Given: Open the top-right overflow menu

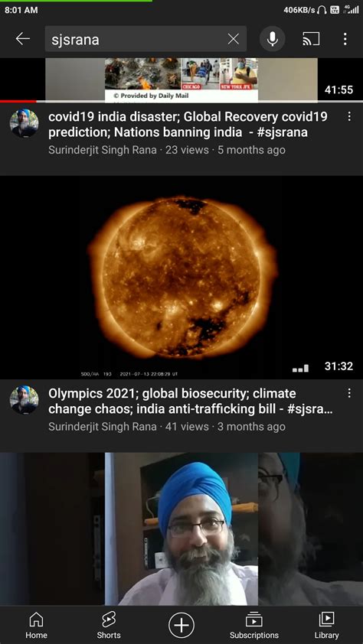Looking at the screenshot, I should click(x=345, y=39).
